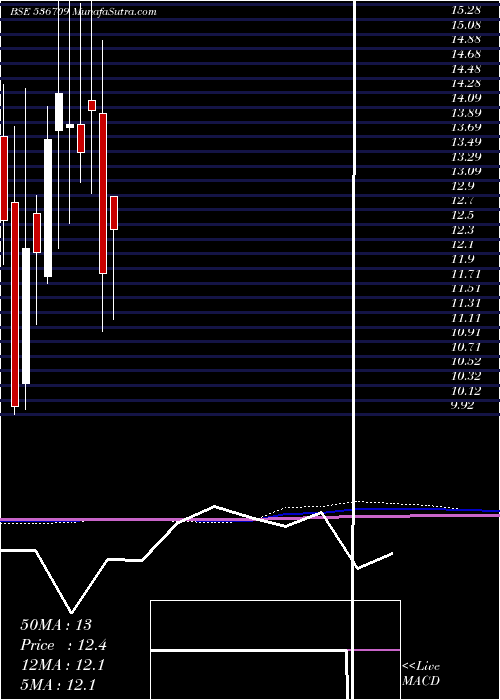Pick the 12.3 price level label
This screenshot has width=500, height=700.
point(463,230)
